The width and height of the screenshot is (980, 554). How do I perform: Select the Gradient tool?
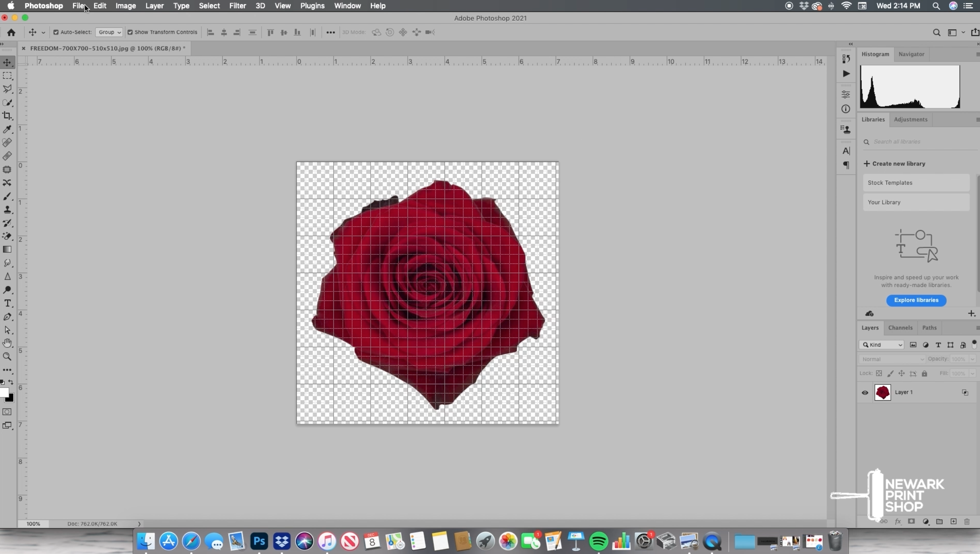pyautogui.click(x=7, y=250)
